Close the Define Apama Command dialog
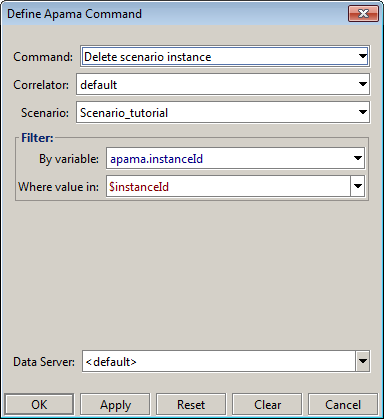Viewport: 384px width, 419px height. coord(363,14)
